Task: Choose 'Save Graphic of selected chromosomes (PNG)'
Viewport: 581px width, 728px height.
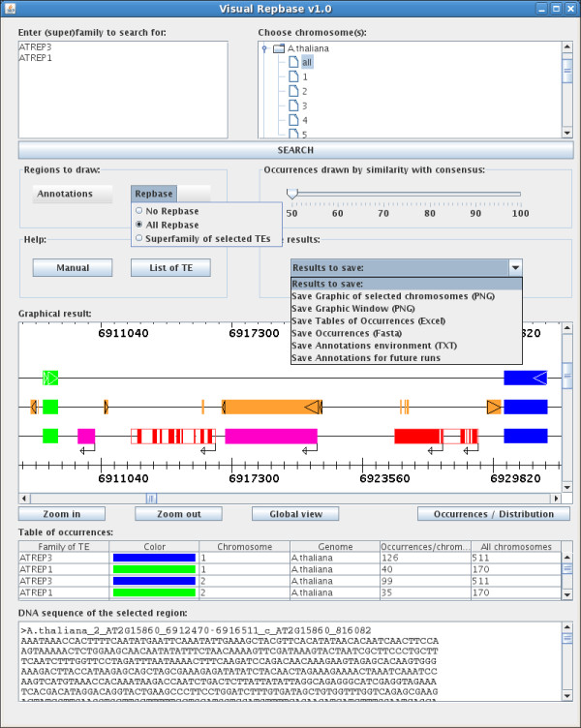Action: [x=393, y=296]
